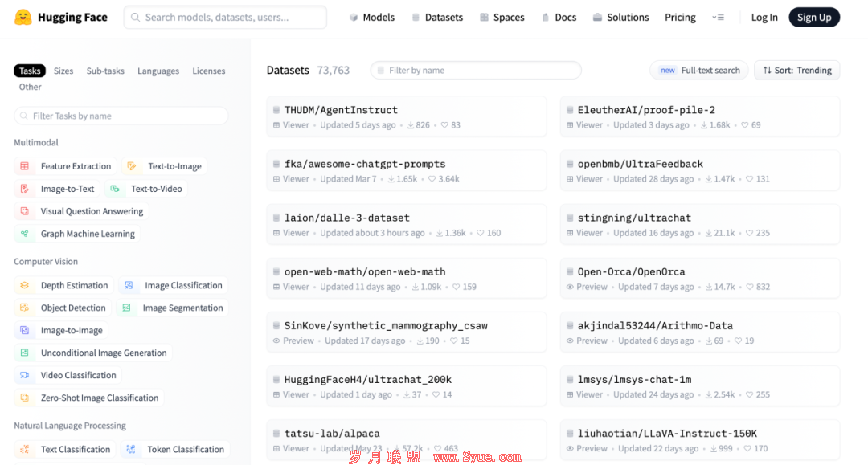Viewport: 868px width, 465px height.
Task: Open HuggingFaceH4/ultrachat_200k dataset
Action: pos(407,386)
